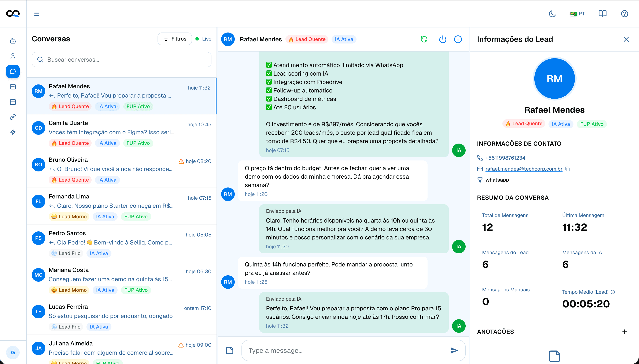
Task: Open the Filtros dropdown
Action: coord(174,39)
